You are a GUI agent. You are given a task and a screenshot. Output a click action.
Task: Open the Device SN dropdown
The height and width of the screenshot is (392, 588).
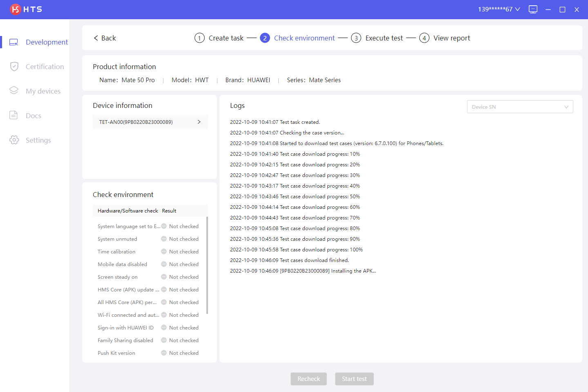[520, 107]
